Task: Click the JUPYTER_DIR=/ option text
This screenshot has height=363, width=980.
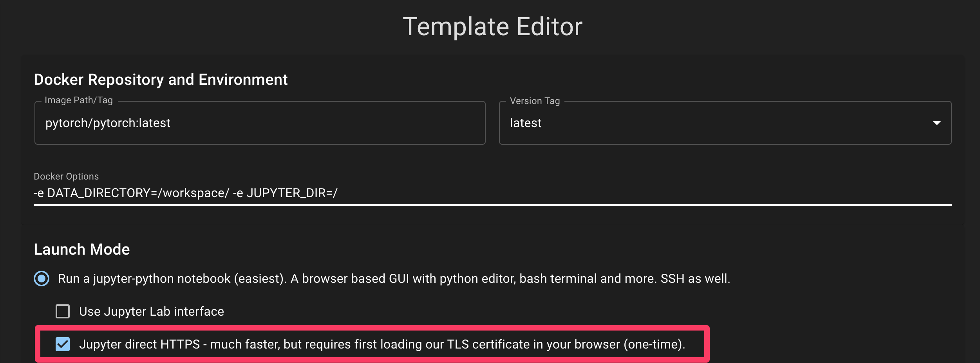Action: point(291,193)
